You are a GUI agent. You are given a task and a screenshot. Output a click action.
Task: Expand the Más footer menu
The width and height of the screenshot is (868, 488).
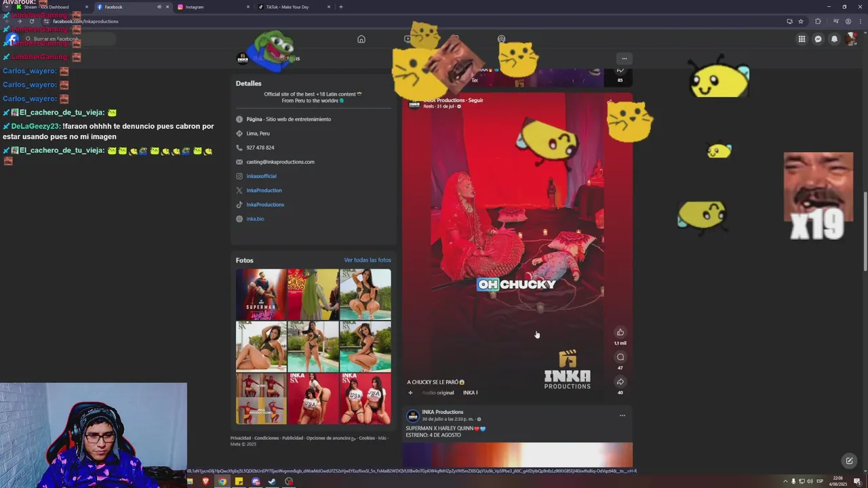pyautogui.click(x=382, y=438)
